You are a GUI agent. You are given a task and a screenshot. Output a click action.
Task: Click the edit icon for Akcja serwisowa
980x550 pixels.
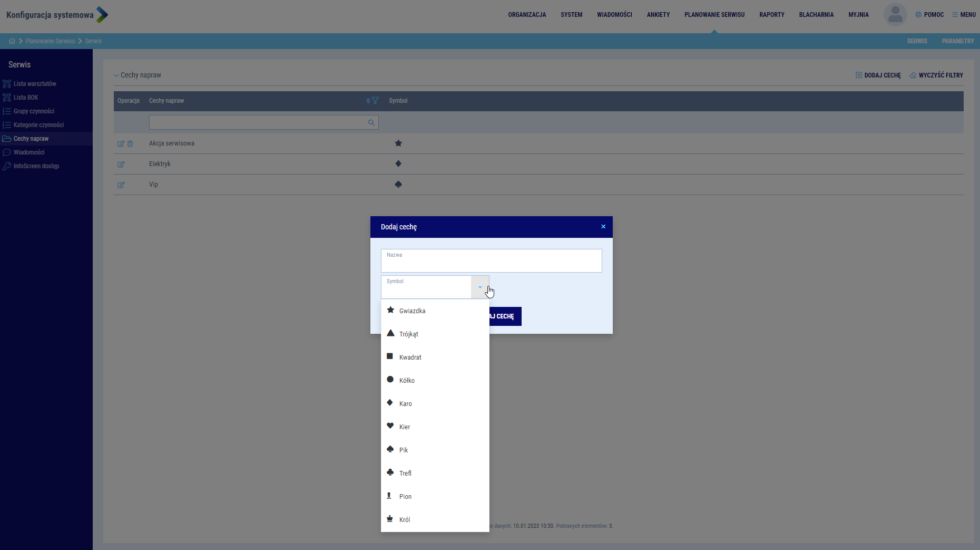click(x=121, y=144)
